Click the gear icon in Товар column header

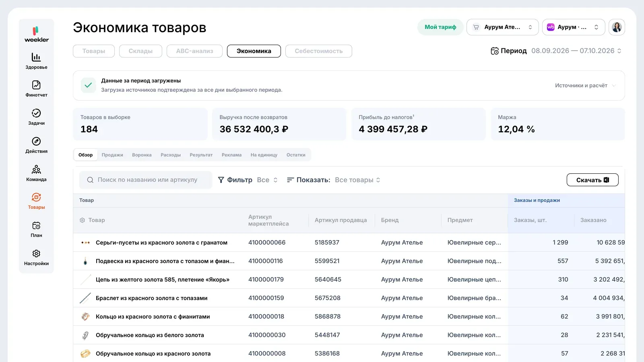[x=82, y=220]
